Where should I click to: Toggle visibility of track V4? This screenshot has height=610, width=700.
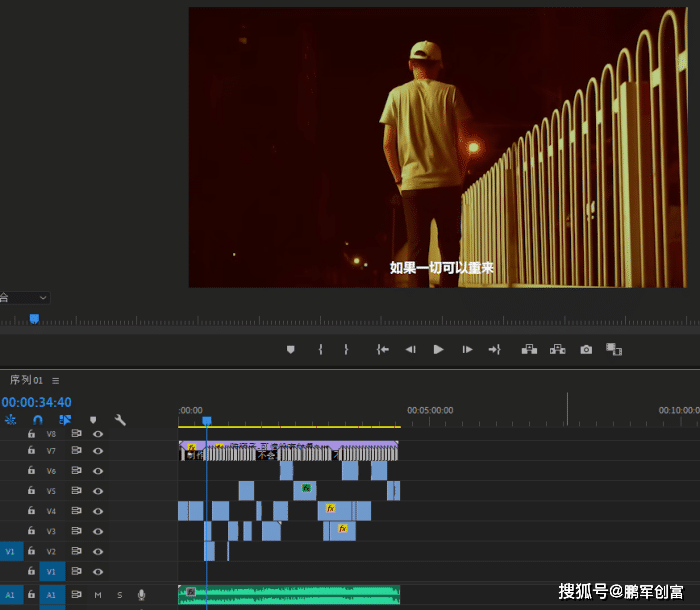click(98, 511)
